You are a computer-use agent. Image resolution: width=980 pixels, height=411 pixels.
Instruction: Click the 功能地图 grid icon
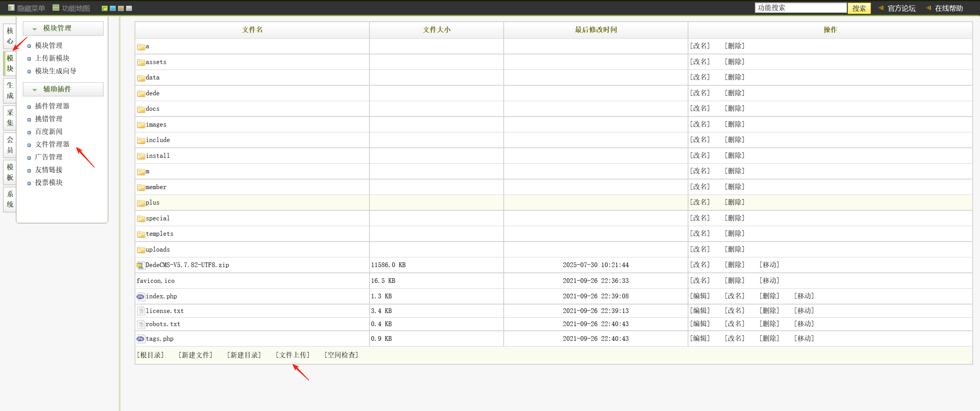[x=56, y=8]
